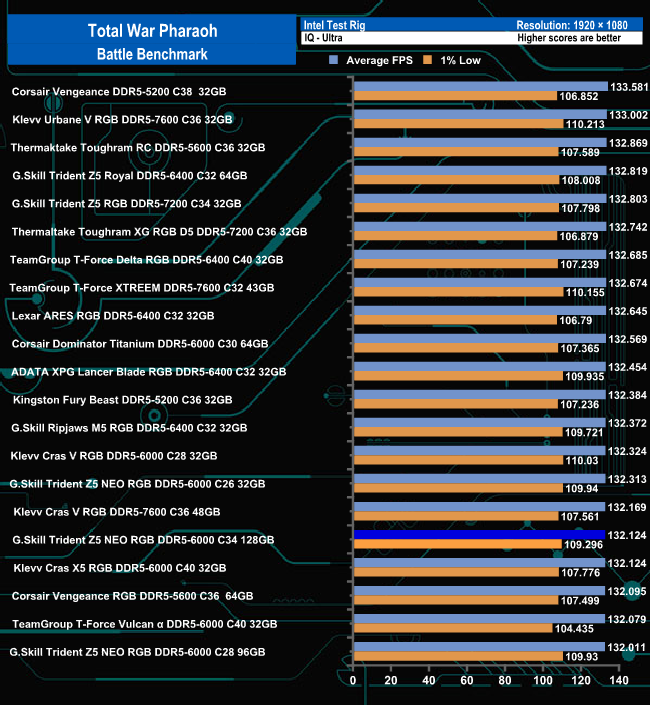Click the 132.095 average FPS value
Screen dimensions: 650x705
[x=627, y=591]
